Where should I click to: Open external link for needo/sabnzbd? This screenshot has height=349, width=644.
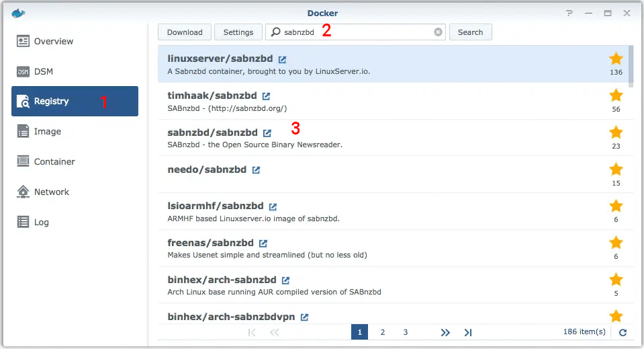pyautogui.click(x=256, y=169)
